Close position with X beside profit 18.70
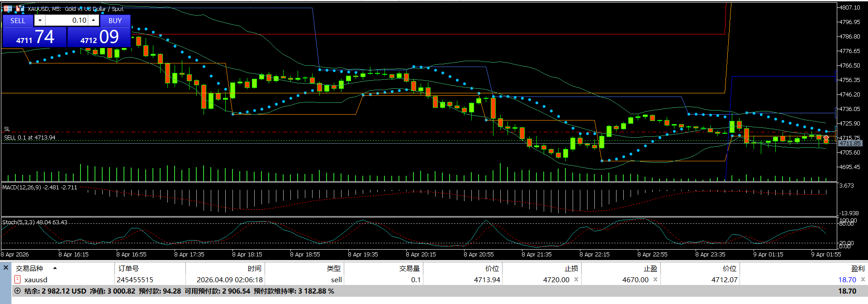The height and width of the screenshot is (304, 868). coord(863,280)
